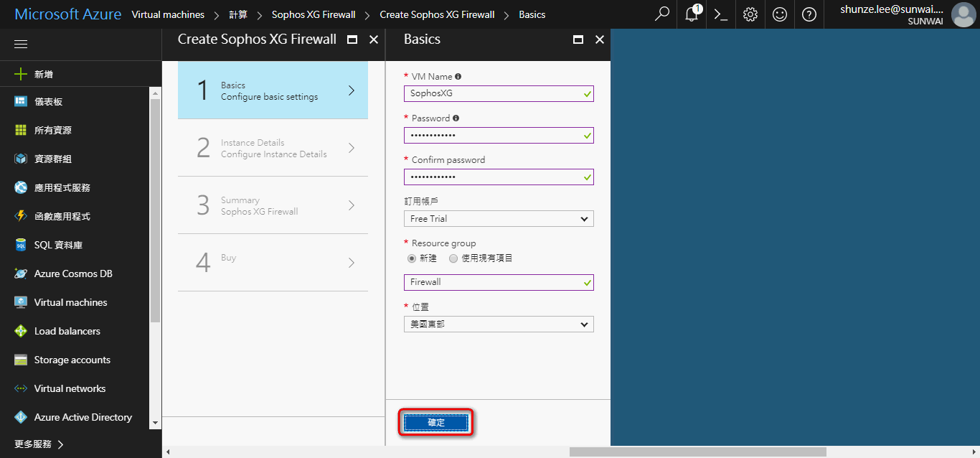The image size is (980, 458).
Task: Click the Microsoft Azure logo text
Action: 68,14
